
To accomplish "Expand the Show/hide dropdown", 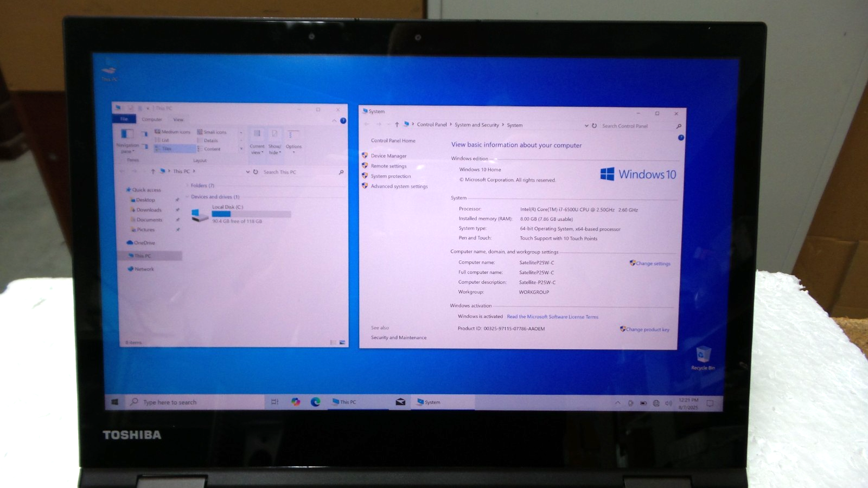I will click(x=275, y=142).
